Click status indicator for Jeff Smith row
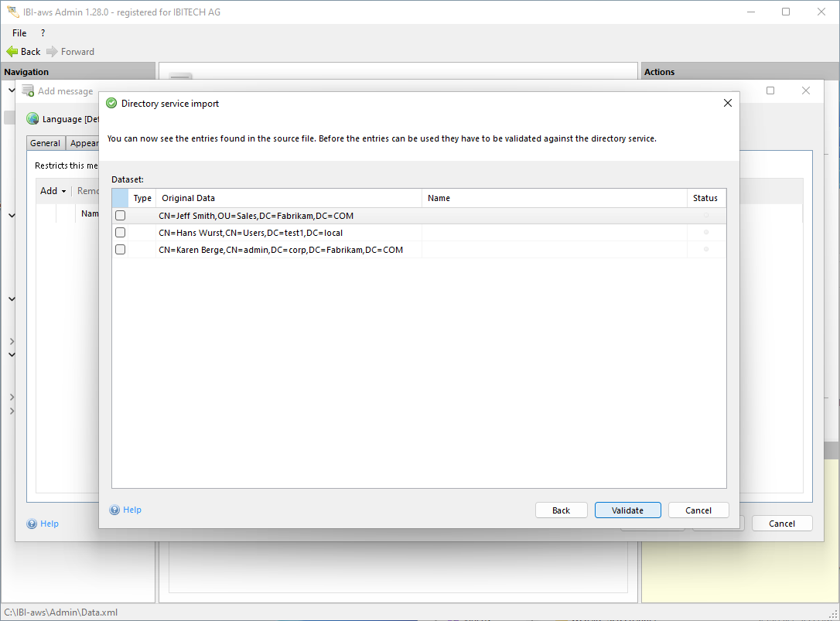This screenshot has height=621, width=840. 705,216
